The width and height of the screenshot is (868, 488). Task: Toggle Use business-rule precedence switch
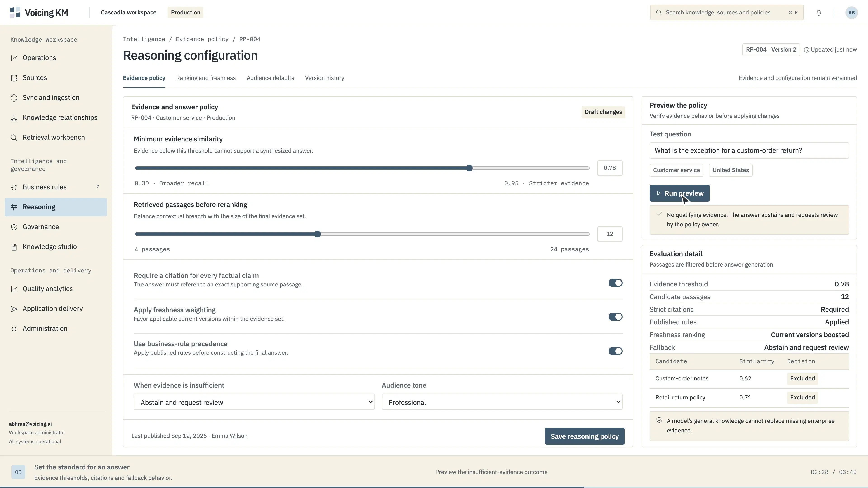[615, 351]
